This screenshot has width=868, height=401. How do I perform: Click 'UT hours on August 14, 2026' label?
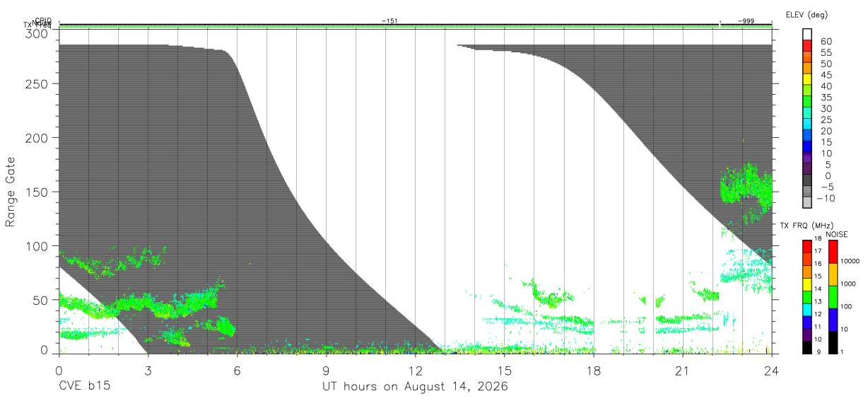pyautogui.click(x=415, y=387)
